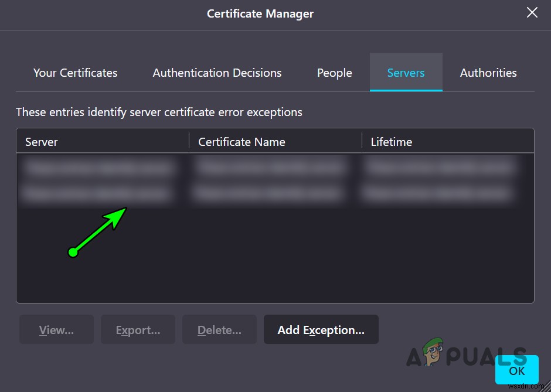Screen dimensions: 551x392
Task: Click the View button
Action: (56, 329)
